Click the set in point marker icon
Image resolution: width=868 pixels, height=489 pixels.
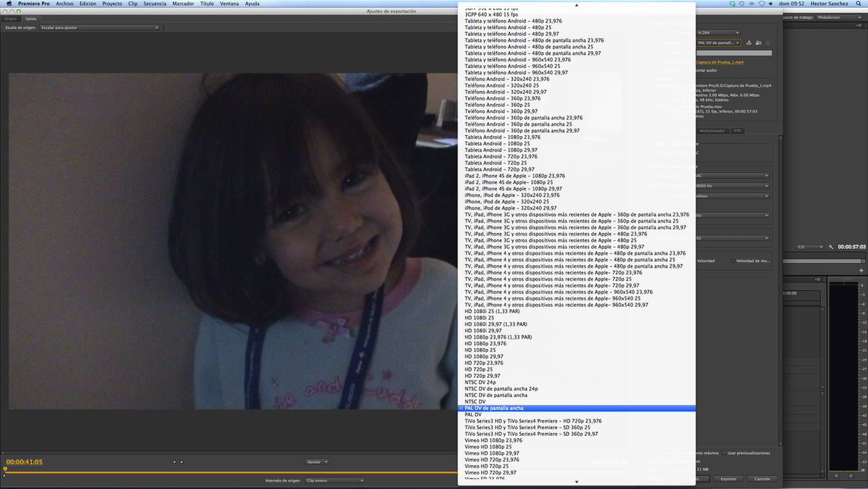click(x=174, y=462)
